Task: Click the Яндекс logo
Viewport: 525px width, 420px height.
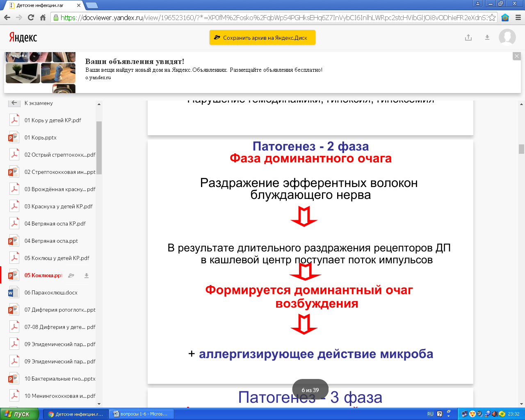Action: click(23, 38)
